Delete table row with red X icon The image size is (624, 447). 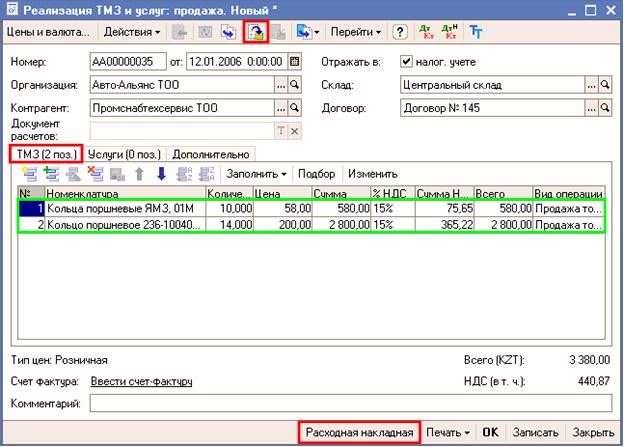pos(96,173)
